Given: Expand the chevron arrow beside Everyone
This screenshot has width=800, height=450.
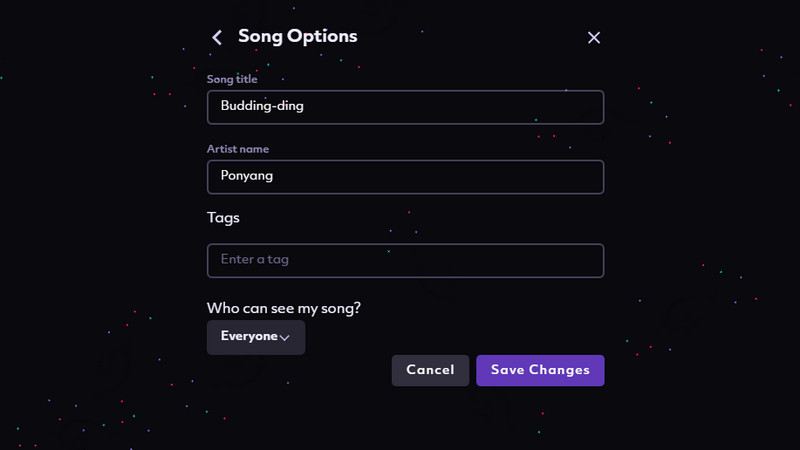Looking at the screenshot, I should pyautogui.click(x=285, y=338).
